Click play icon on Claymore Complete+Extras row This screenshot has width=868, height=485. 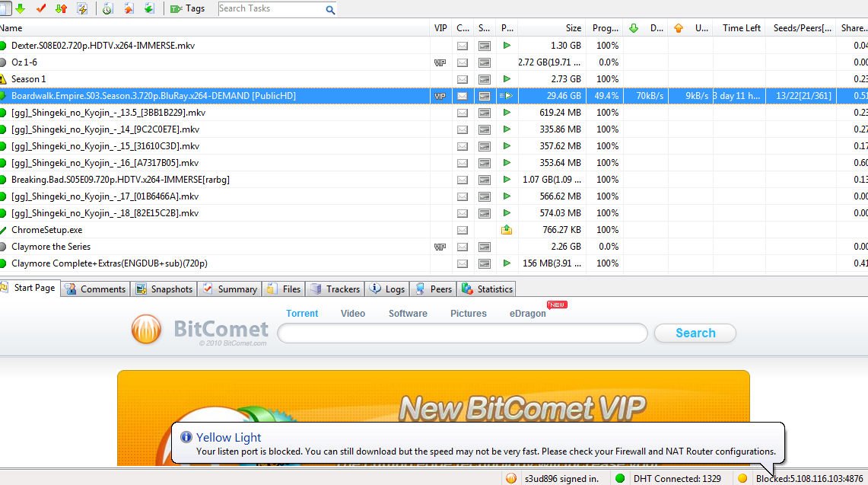pos(507,263)
